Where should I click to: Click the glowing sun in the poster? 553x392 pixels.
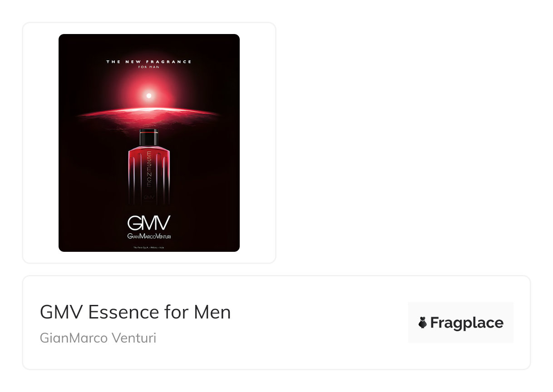point(148,96)
